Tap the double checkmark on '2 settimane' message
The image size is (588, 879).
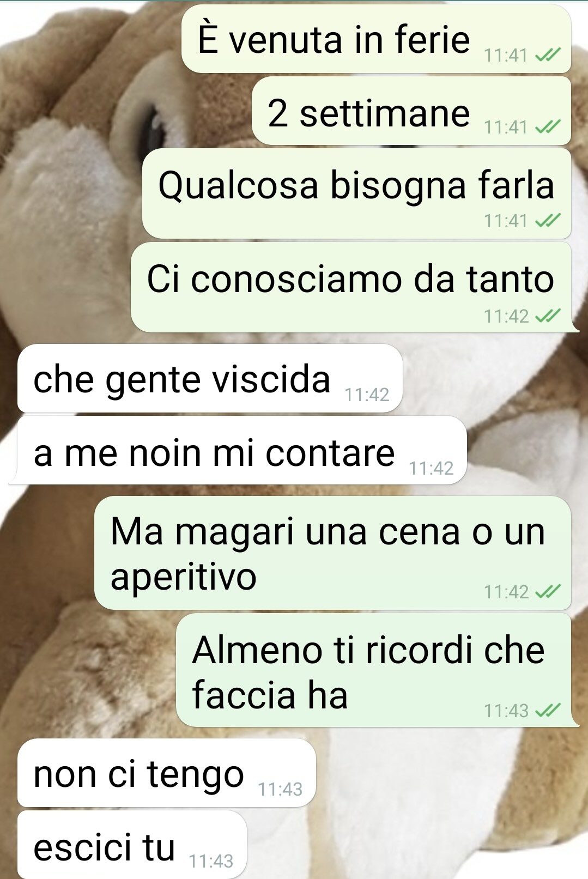coord(548,127)
